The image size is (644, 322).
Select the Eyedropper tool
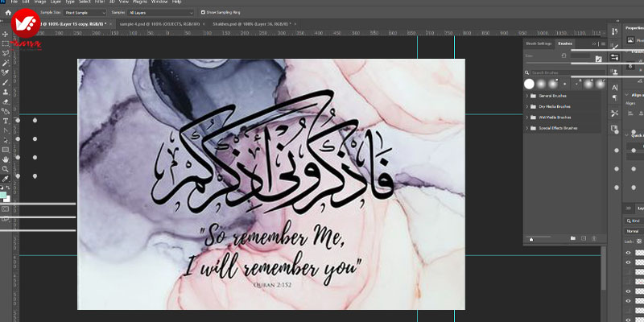(x=6, y=179)
